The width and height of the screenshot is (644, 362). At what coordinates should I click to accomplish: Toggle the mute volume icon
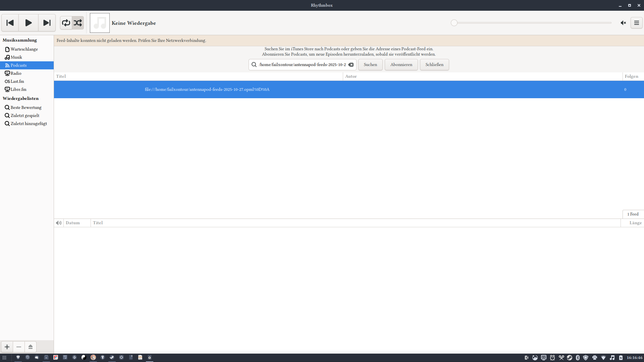623,23
